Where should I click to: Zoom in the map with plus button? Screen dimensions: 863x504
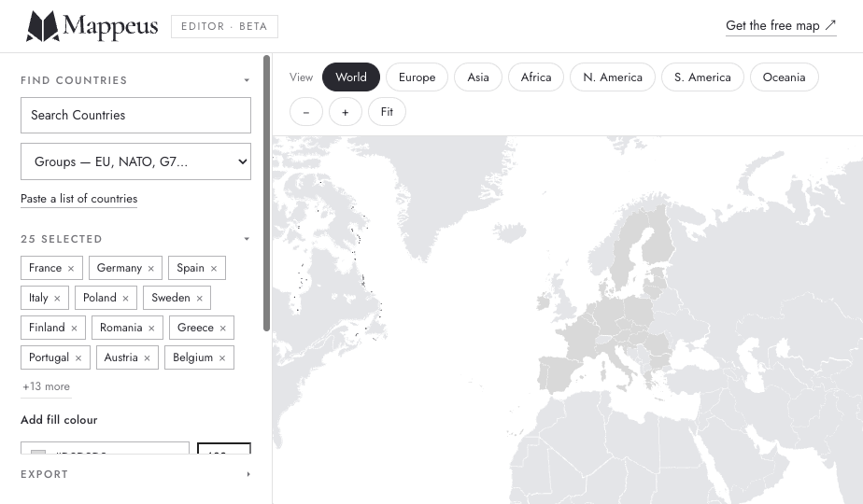pos(345,112)
